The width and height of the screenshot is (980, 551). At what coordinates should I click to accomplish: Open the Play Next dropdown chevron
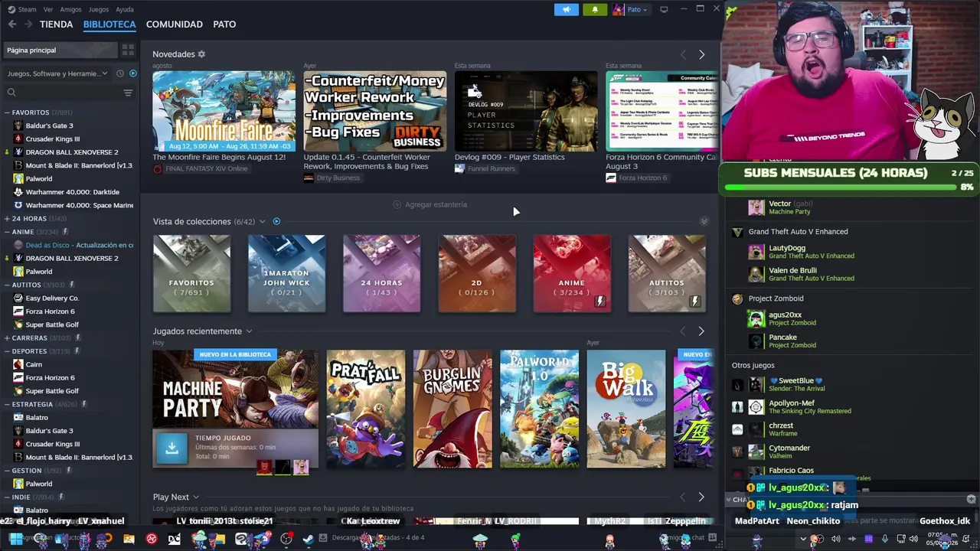click(x=196, y=497)
